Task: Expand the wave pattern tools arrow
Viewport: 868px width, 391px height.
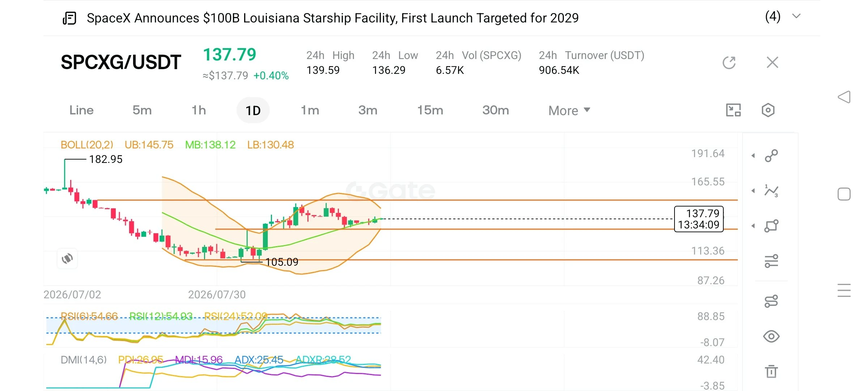Action: point(753,191)
